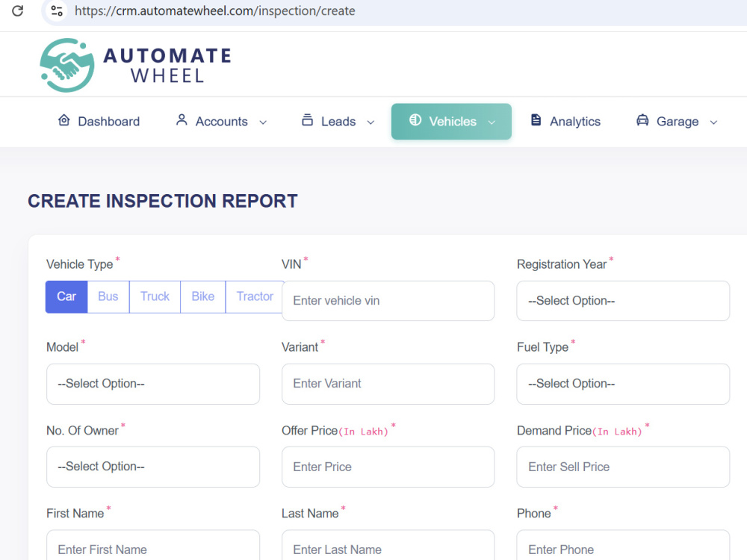This screenshot has width=747, height=560.
Task: Open the Garage menu
Action: tap(677, 122)
